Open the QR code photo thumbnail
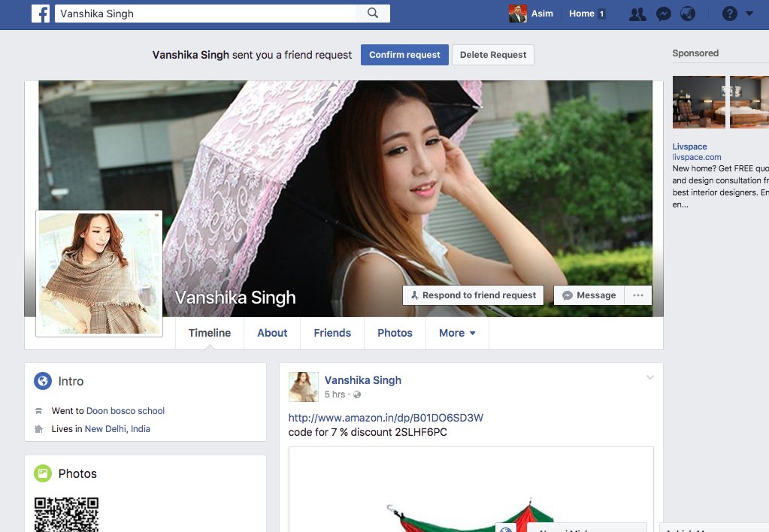The width and height of the screenshot is (769, 532). [x=67, y=515]
